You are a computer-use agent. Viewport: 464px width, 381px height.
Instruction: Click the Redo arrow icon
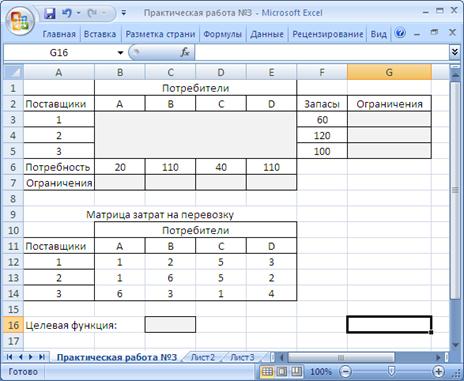click(92, 13)
